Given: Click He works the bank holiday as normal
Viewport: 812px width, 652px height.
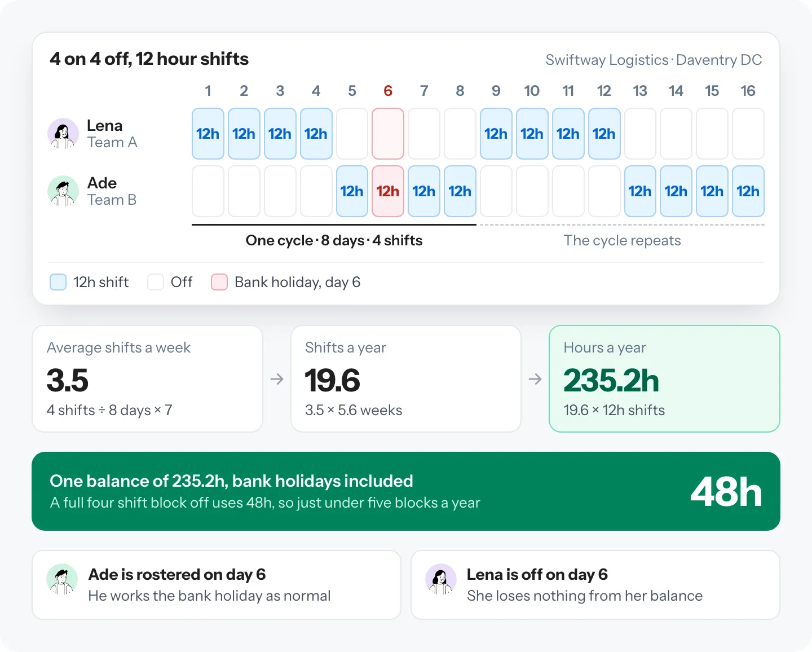Looking at the screenshot, I should (x=209, y=596).
